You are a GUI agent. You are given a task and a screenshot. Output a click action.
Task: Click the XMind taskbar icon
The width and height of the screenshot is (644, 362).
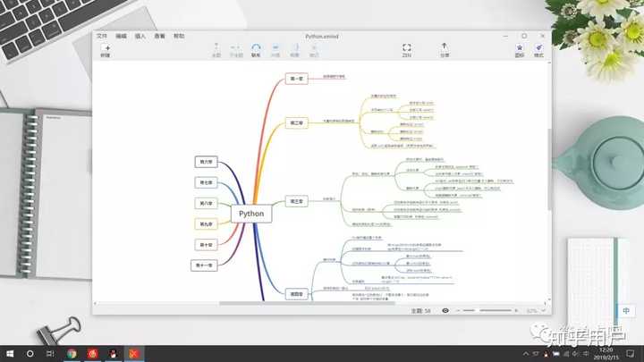(134, 353)
